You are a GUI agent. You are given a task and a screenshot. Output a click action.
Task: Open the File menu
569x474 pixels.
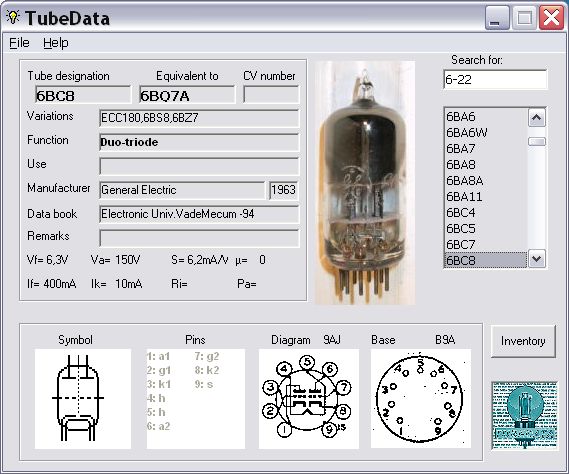coord(19,43)
